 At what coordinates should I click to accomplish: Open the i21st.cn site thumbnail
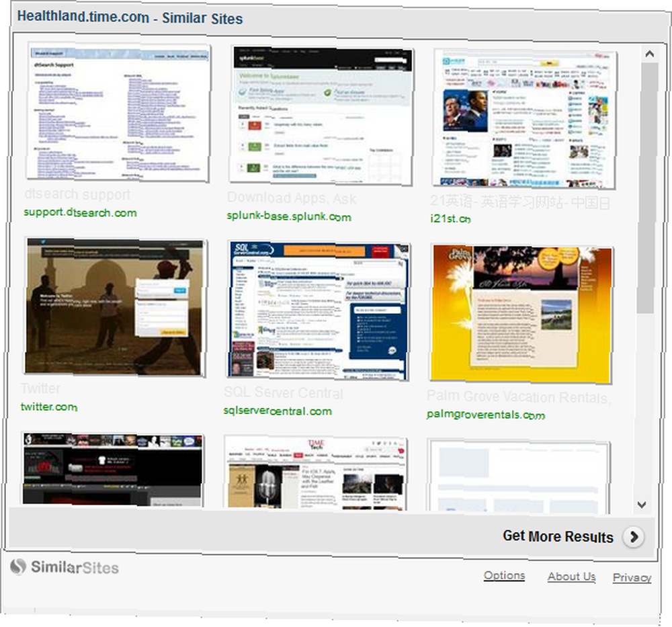(525, 119)
